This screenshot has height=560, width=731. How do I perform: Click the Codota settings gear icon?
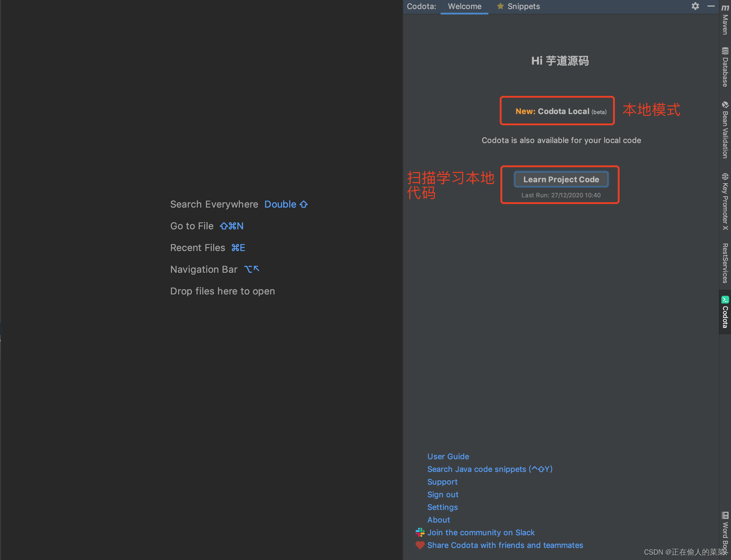[696, 6]
